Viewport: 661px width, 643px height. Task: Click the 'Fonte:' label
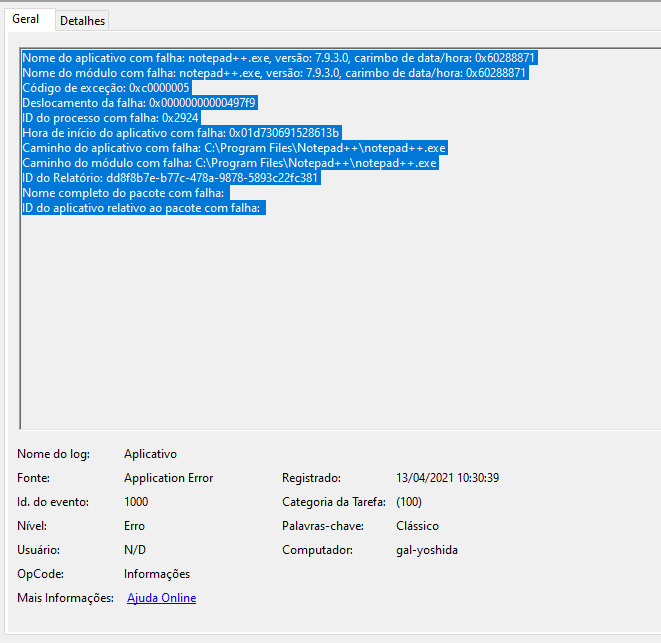pos(33,478)
